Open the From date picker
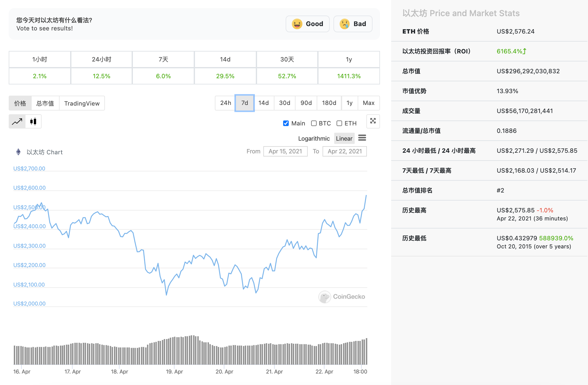The image size is (588, 385). coord(285,151)
